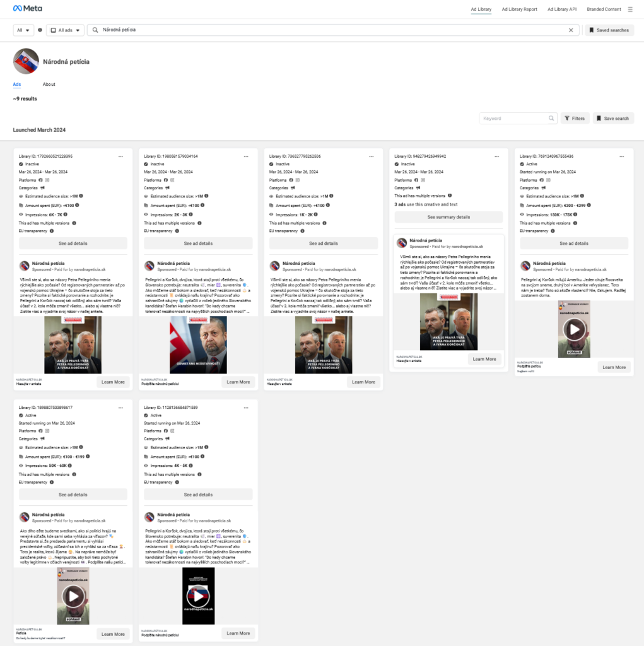Click the Instagram platform icon on the 1K - 2K card
Screen dimensions: 644x646
click(x=298, y=180)
